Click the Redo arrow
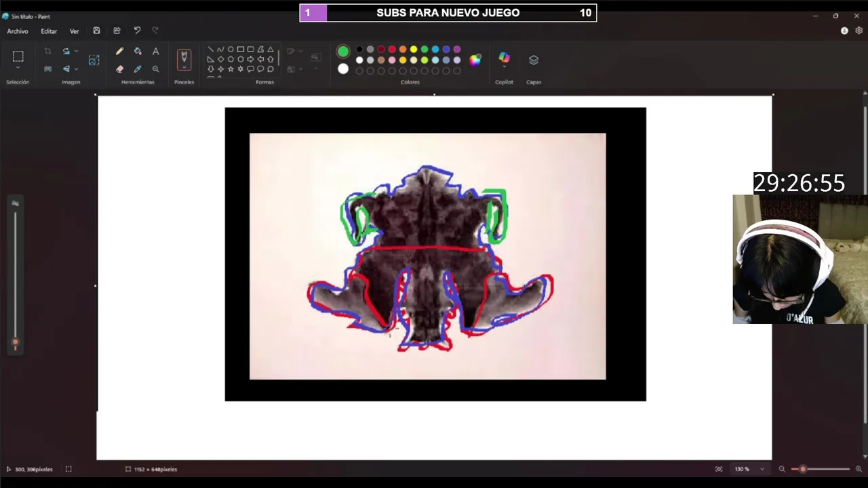The image size is (868, 488). tap(155, 30)
